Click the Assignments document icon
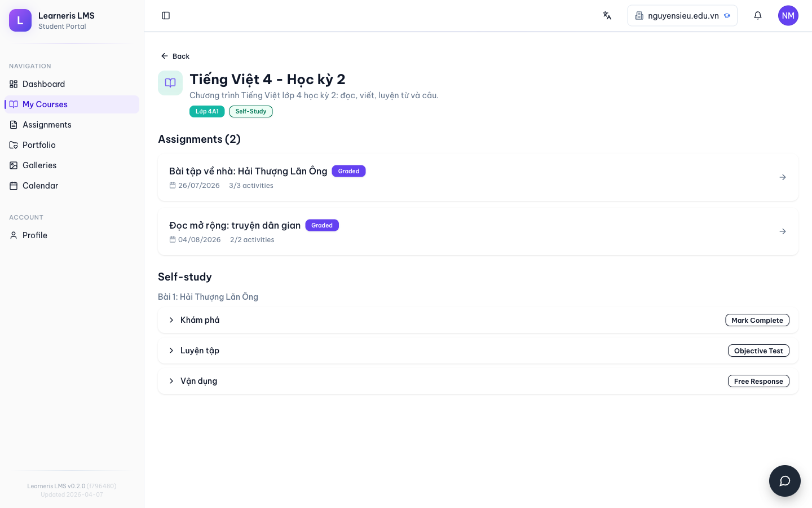The width and height of the screenshot is (812, 508). 14,125
